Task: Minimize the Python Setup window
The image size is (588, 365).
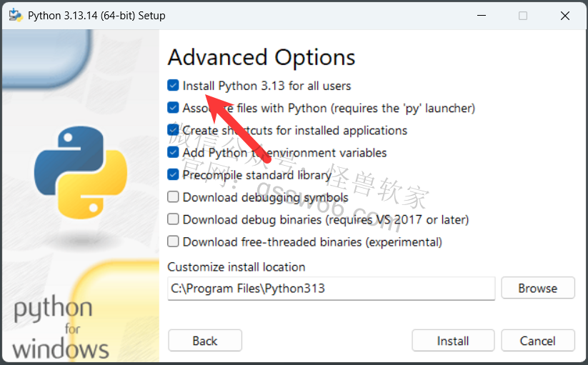Action: pos(482,16)
